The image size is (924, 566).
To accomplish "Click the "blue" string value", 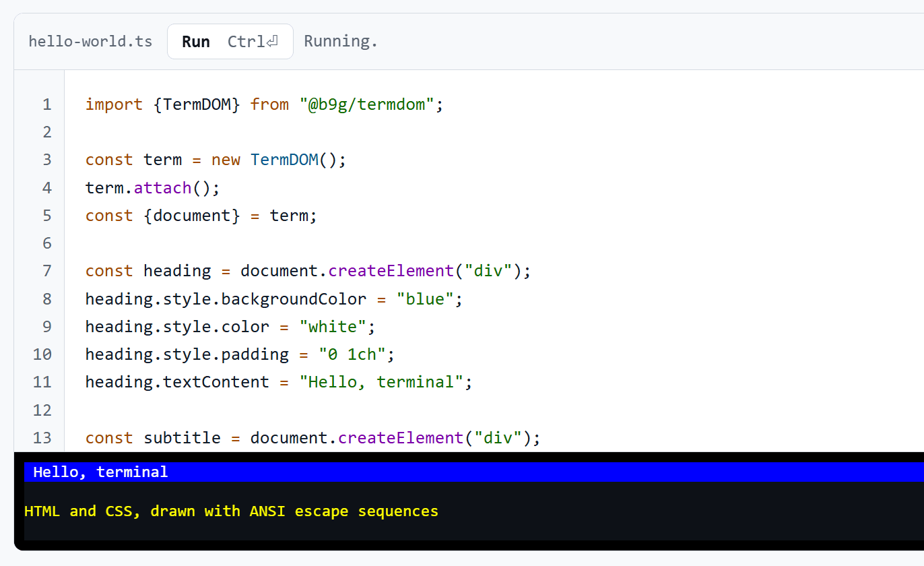I will 425,299.
